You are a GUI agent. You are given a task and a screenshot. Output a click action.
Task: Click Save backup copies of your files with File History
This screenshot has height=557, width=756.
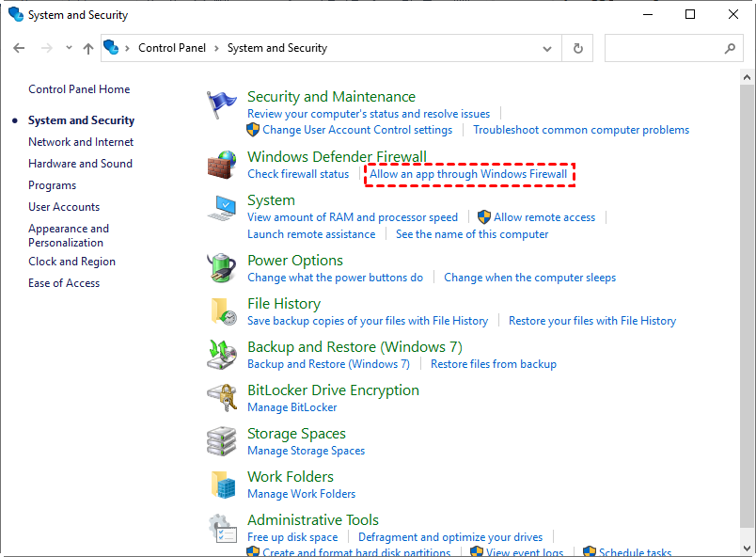pyautogui.click(x=368, y=321)
